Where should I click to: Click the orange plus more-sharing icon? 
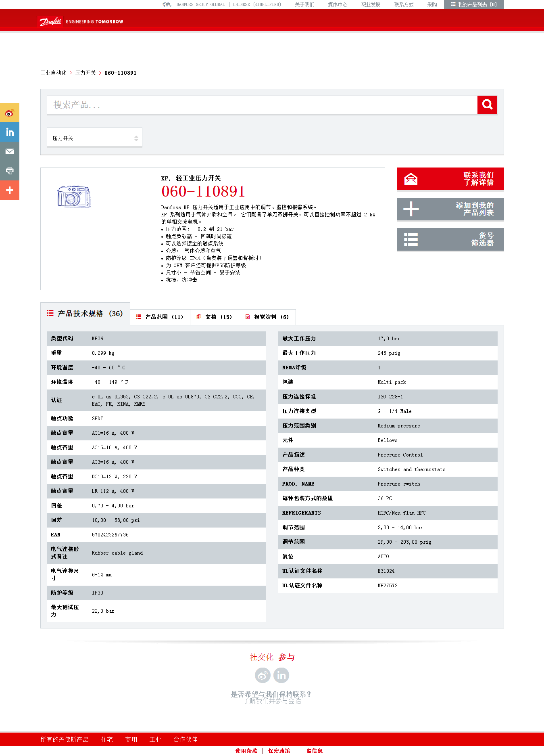tap(10, 190)
